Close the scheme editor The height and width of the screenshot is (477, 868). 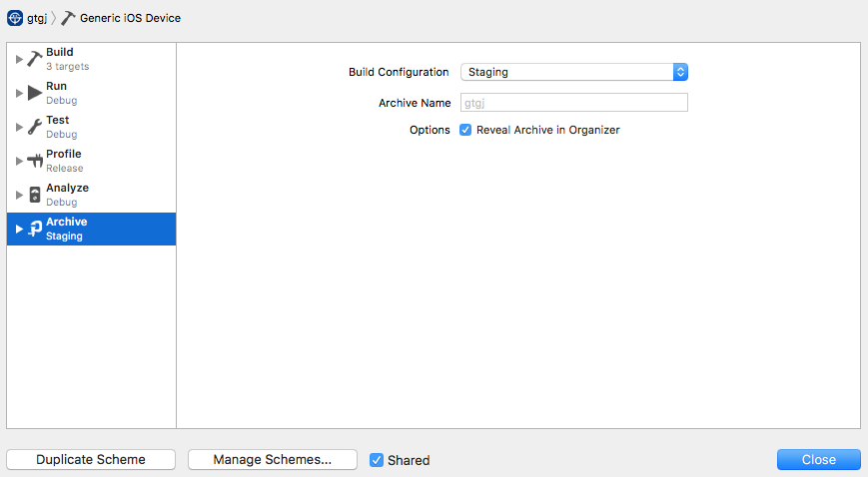pos(819,459)
